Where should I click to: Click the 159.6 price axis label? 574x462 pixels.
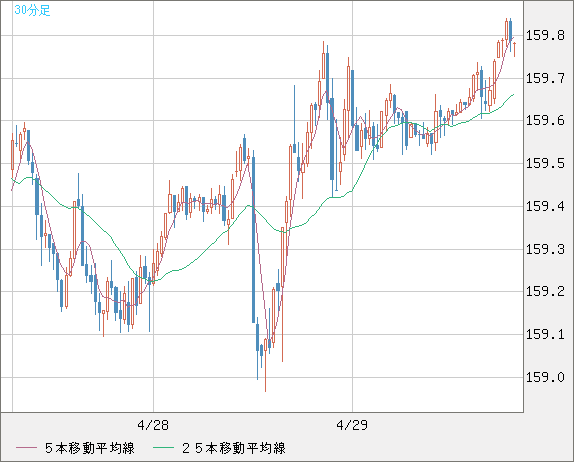click(x=545, y=120)
